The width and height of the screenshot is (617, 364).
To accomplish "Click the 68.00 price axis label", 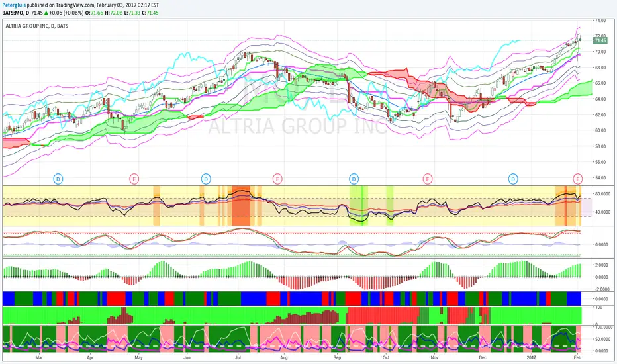I will point(600,68).
